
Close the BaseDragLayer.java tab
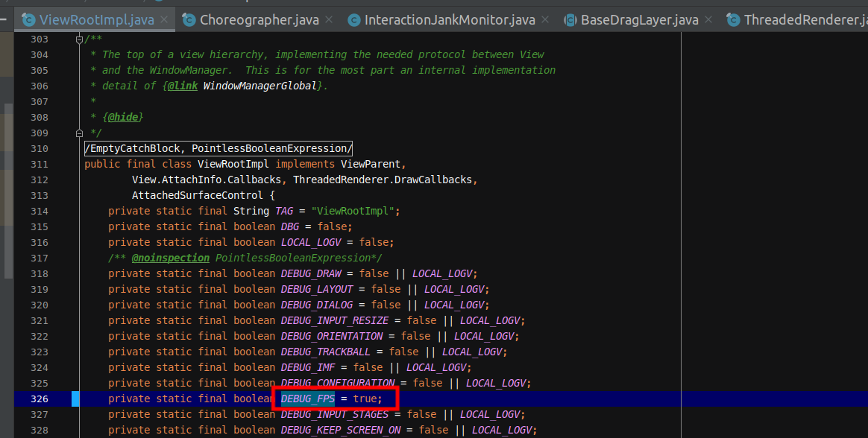tap(708, 20)
